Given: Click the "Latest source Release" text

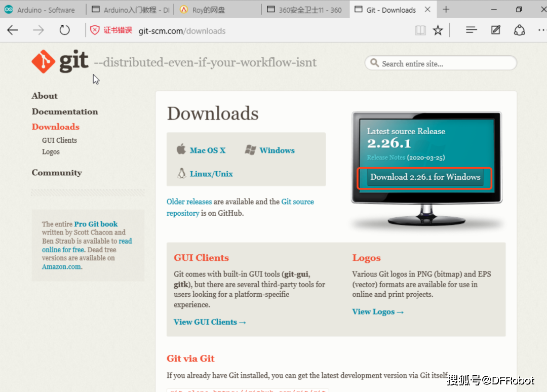Looking at the screenshot, I should (x=406, y=132).
